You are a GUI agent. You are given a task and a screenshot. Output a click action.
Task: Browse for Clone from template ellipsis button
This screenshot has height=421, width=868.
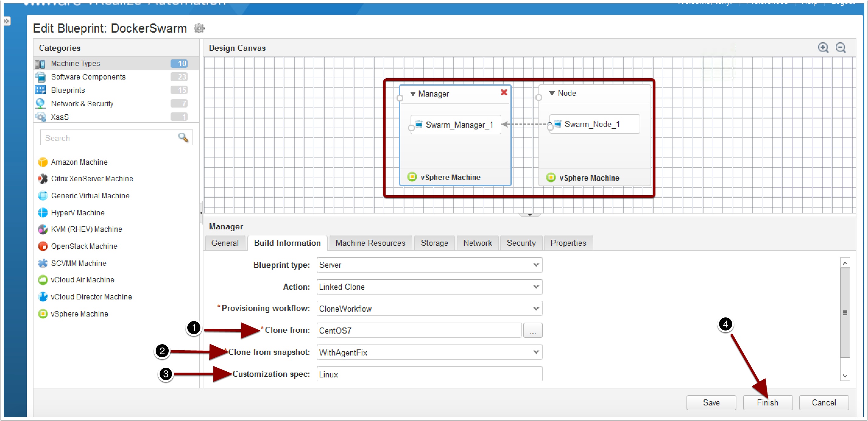click(x=532, y=331)
